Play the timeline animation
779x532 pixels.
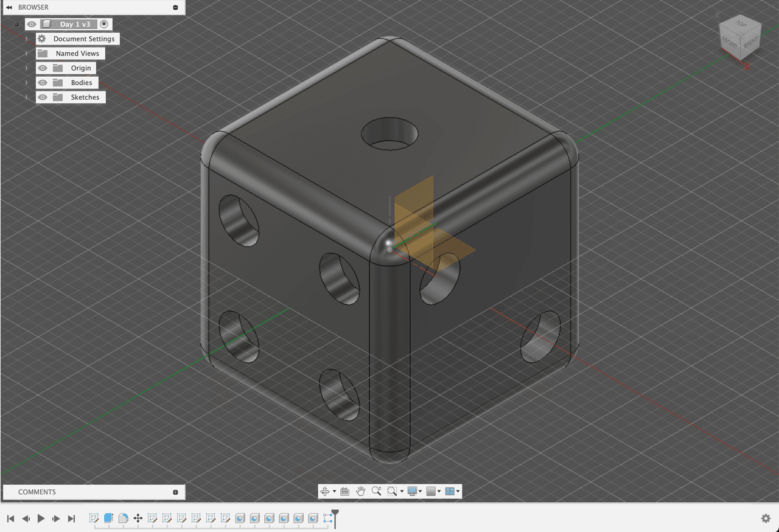[x=41, y=519]
